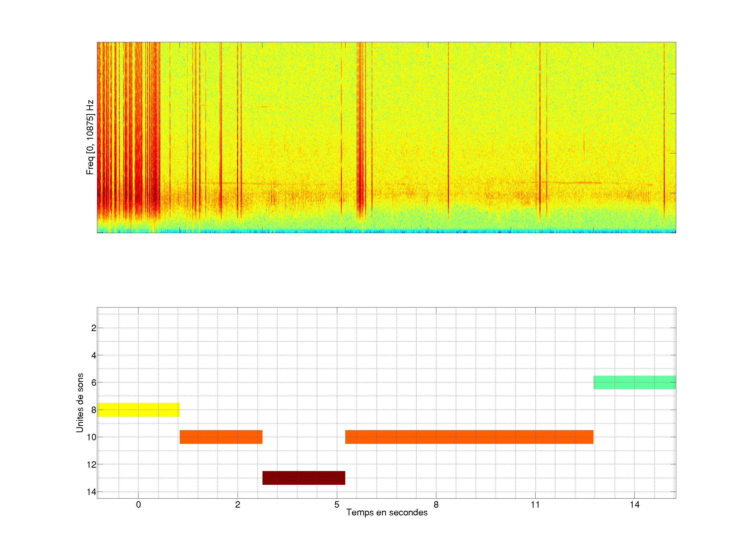Click the y-axis tick label 4
The image size is (747, 560).
[x=94, y=355]
